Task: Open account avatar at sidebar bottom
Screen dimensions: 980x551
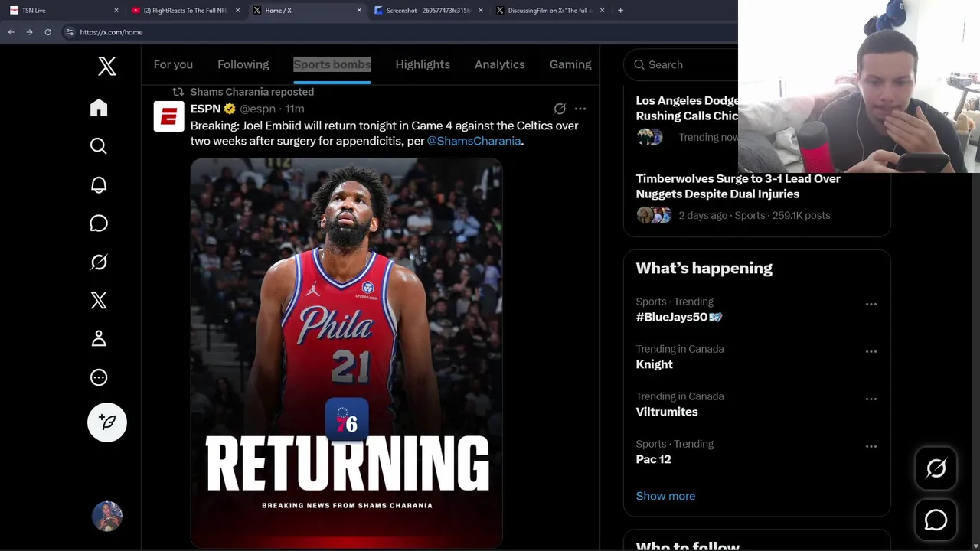Action: (107, 517)
